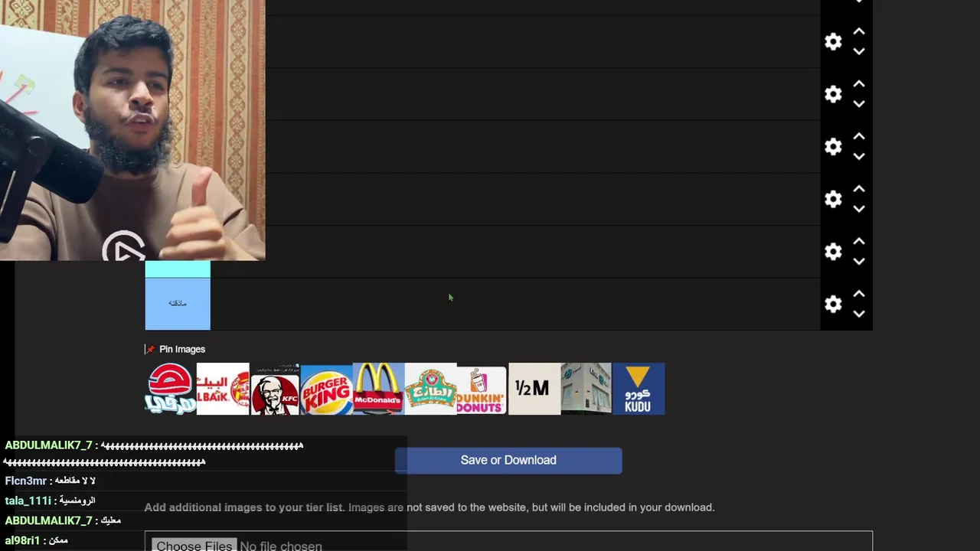This screenshot has height=551, width=980.
Task: Move fourth fully visible tier row down
Action: coord(859,209)
